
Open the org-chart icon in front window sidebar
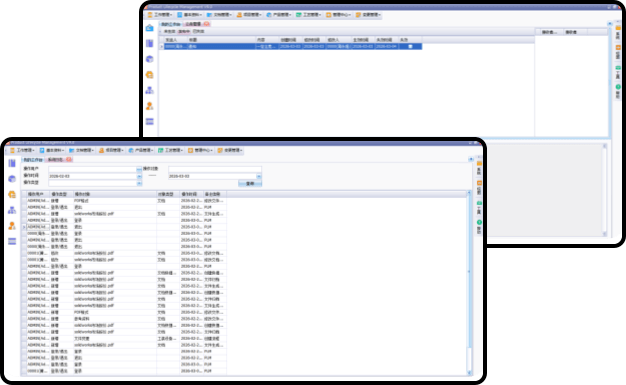[12, 210]
